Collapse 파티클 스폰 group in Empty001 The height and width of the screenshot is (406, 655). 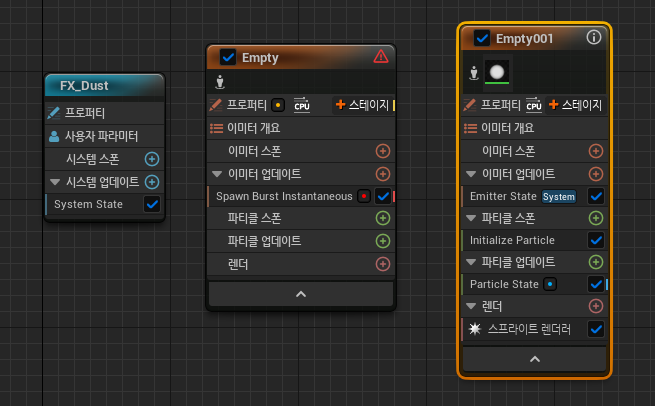pos(471,218)
